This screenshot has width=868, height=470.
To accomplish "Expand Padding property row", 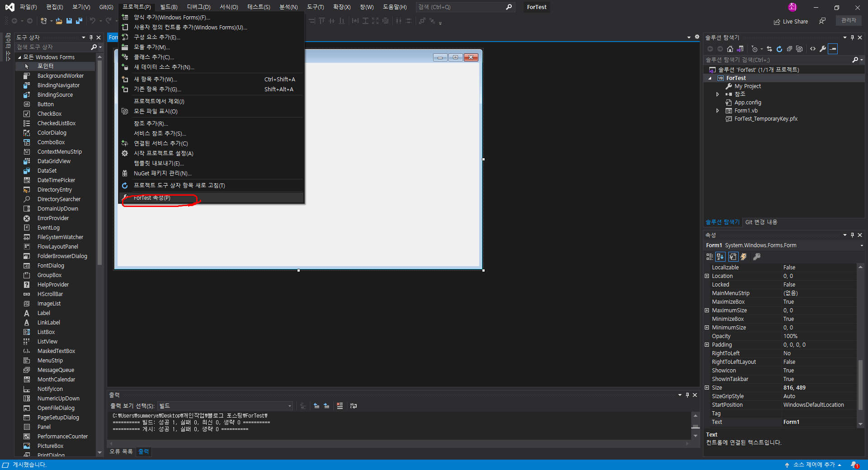I will click(707, 345).
